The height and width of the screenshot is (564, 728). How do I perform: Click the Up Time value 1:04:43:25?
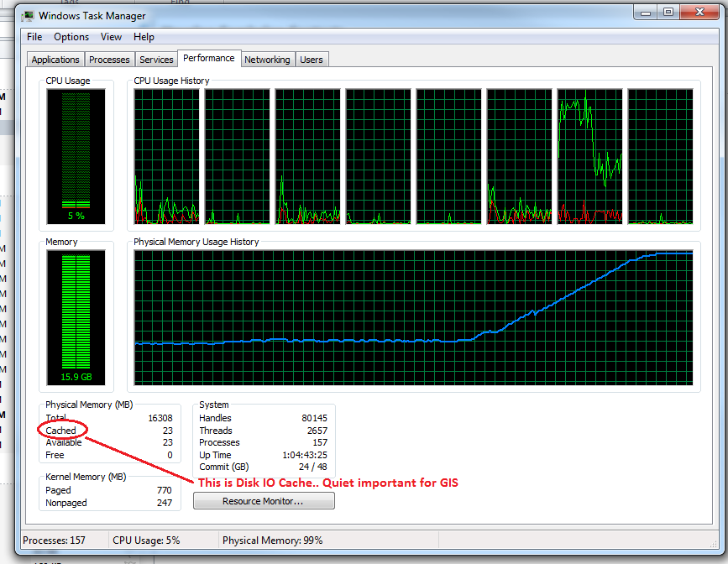pyautogui.click(x=305, y=455)
